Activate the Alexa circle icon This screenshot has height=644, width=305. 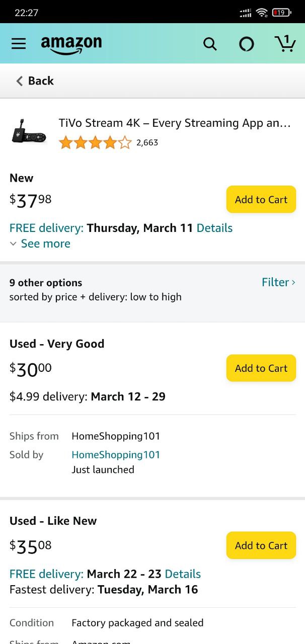[x=247, y=44]
